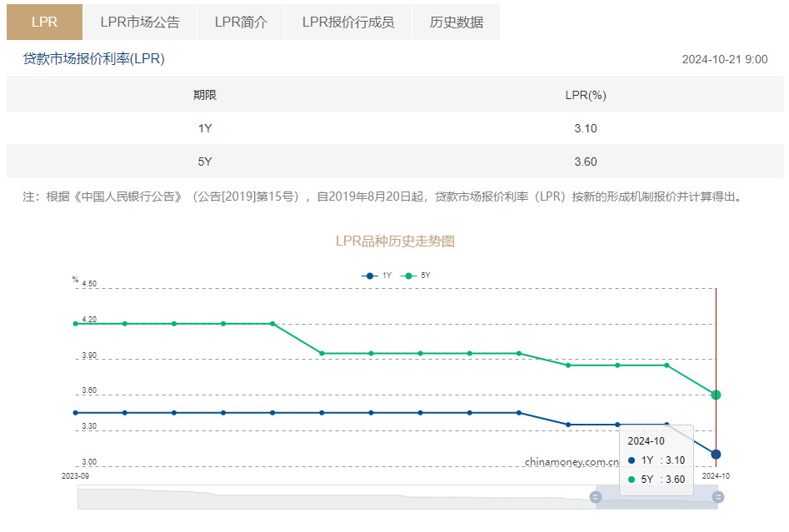Image resolution: width=789 pixels, height=532 pixels.
Task: Click the 5Y cell in the table
Action: click(204, 162)
